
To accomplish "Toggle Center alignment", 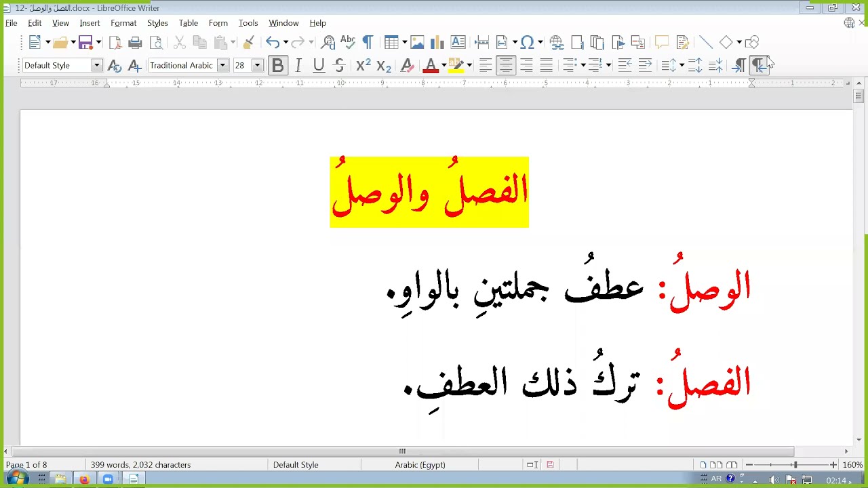I will point(506,66).
